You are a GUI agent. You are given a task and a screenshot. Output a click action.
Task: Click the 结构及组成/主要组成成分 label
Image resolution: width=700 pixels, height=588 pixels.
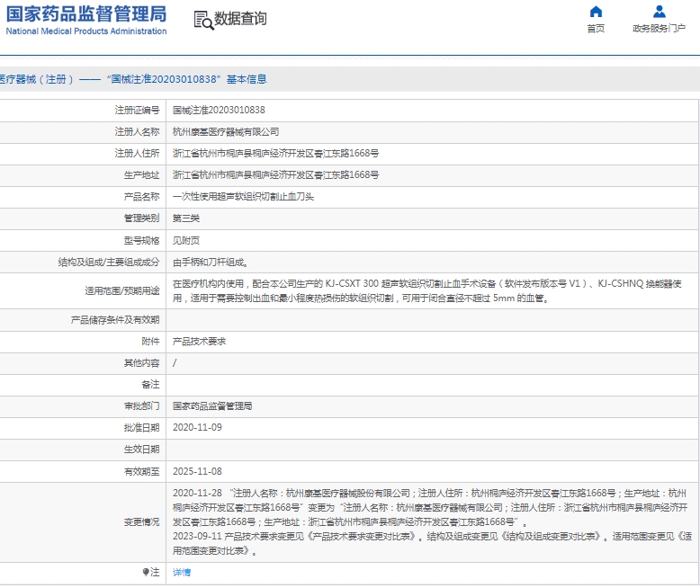109,262
